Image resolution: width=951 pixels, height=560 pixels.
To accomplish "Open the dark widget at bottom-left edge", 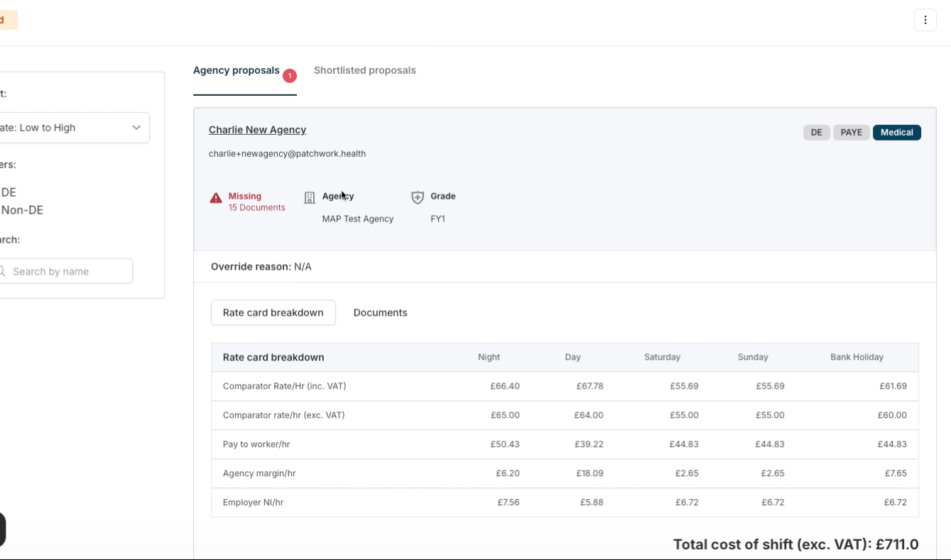I will pos(2,529).
